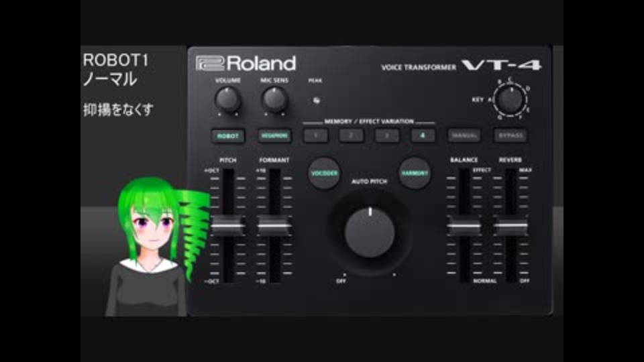Click the MAX mark on reverb slider

click(x=525, y=170)
